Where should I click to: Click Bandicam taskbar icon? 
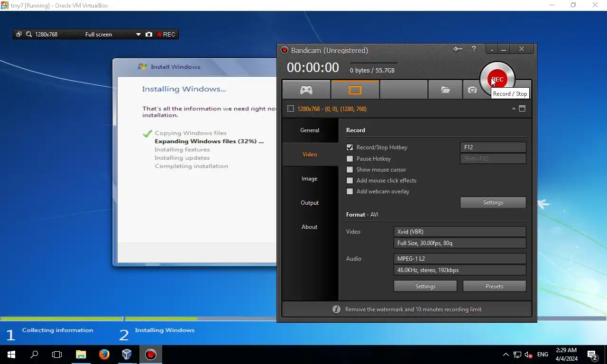tap(150, 354)
